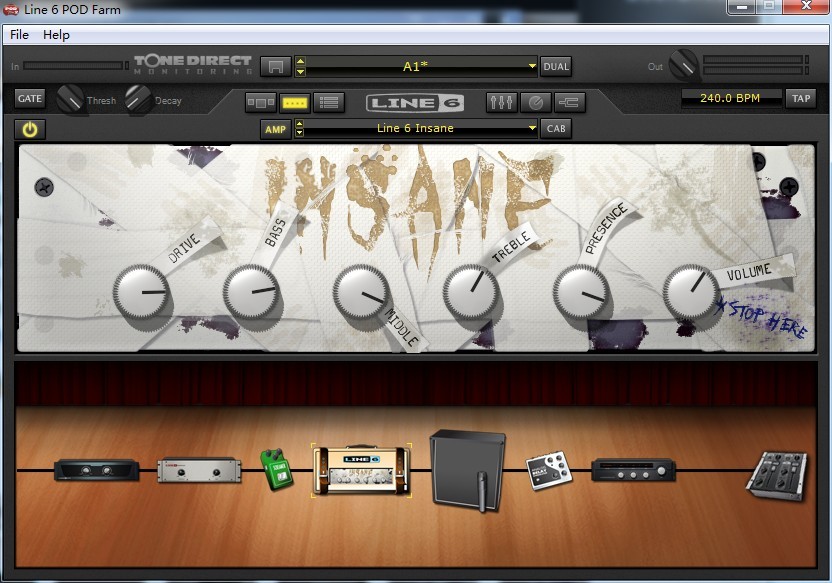832x583 pixels.
Task: Click the Line 6 logo
Action: [x=414, y=103]
